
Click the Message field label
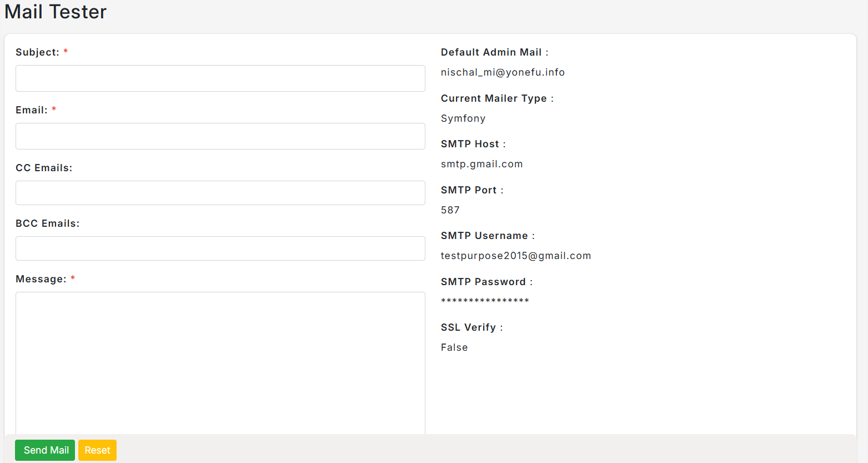click(x=41, y=279)
